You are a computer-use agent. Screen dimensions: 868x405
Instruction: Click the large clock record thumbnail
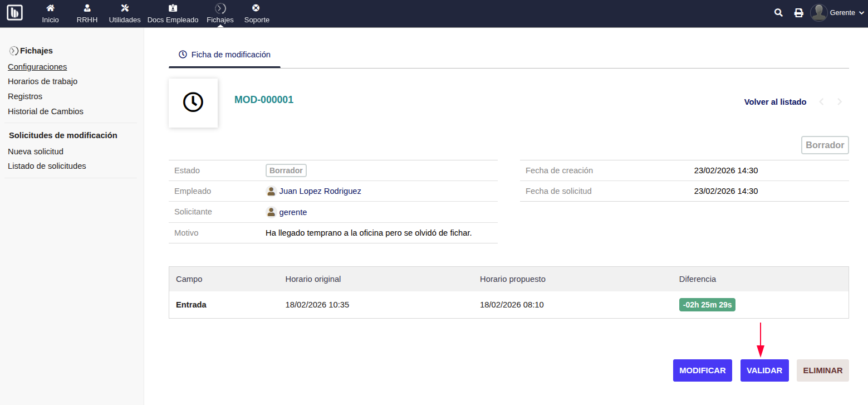(193, 103)
